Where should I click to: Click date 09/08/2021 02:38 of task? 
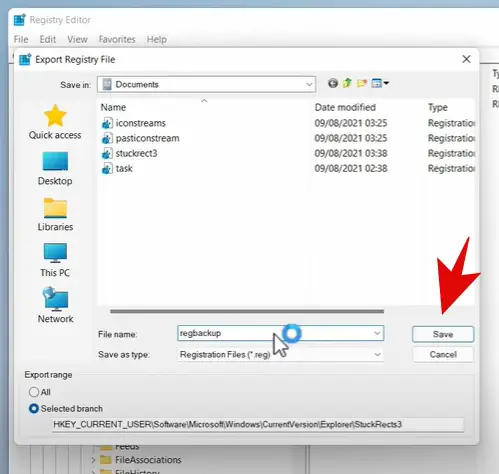[351, 169]
